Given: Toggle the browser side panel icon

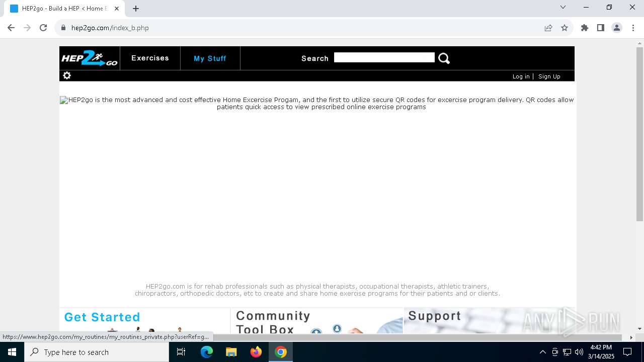Looking at the screenshot, I should point(601,28).
